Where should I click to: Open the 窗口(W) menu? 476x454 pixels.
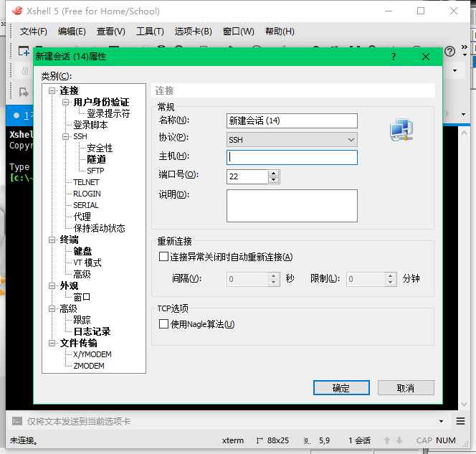click(238, 32)
